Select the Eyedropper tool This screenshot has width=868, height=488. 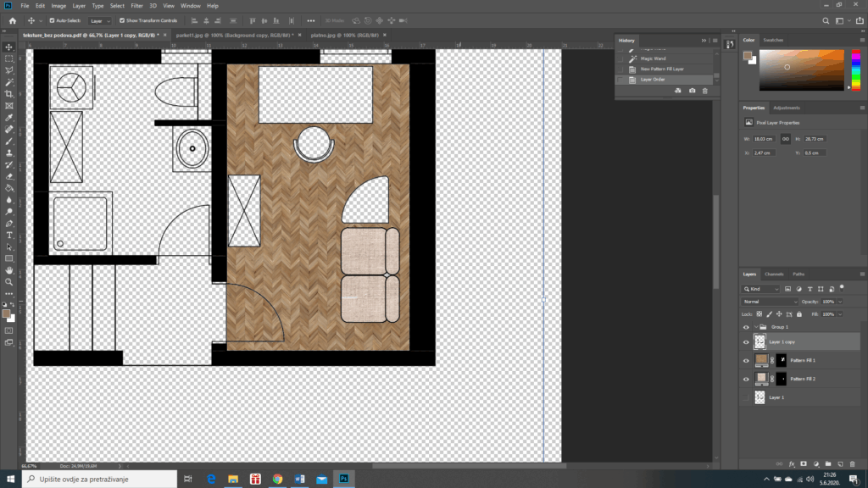pyautogui.click(x=9, y=118)
